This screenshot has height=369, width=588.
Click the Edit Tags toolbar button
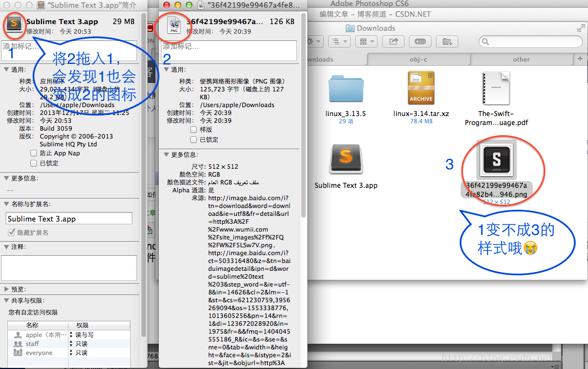(420, 41)
